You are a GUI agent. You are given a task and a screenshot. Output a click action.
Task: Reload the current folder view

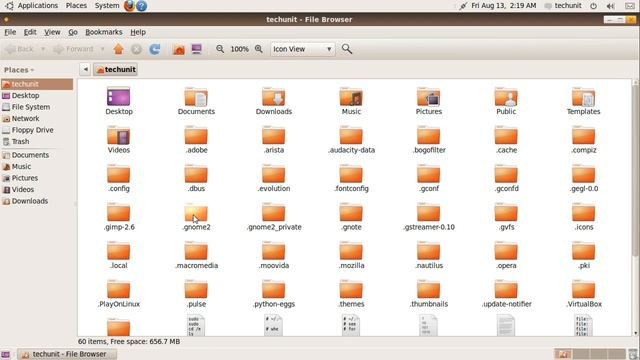coord(155,49)
